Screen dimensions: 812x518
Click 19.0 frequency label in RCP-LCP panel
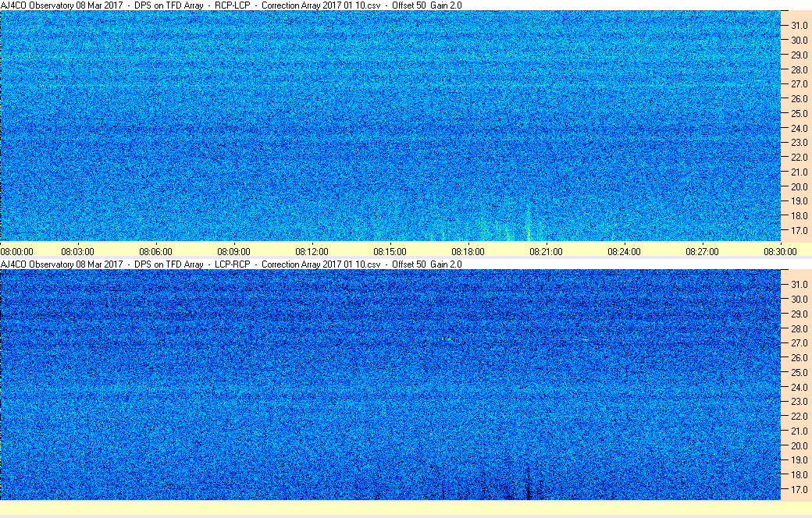(799, 200)
